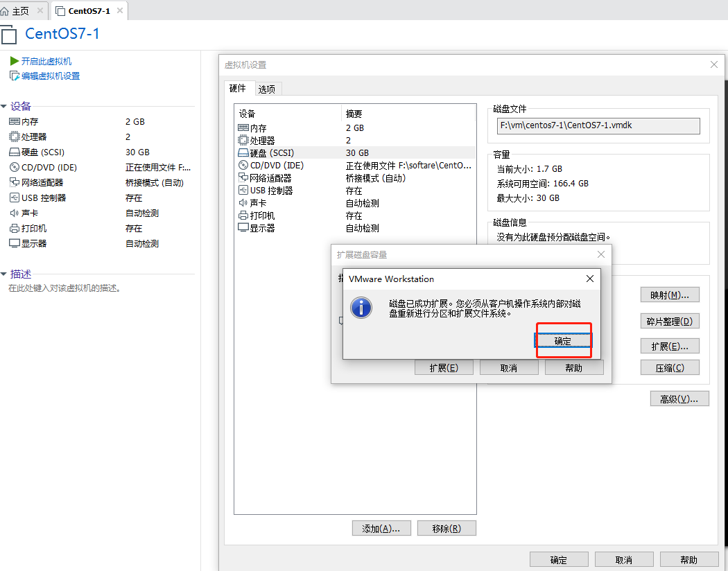The width and height of the screenshot is (728, 571).
Task: Click the 桥接模式 (自动) summary in settings dialog
Action: click(376, 178)
